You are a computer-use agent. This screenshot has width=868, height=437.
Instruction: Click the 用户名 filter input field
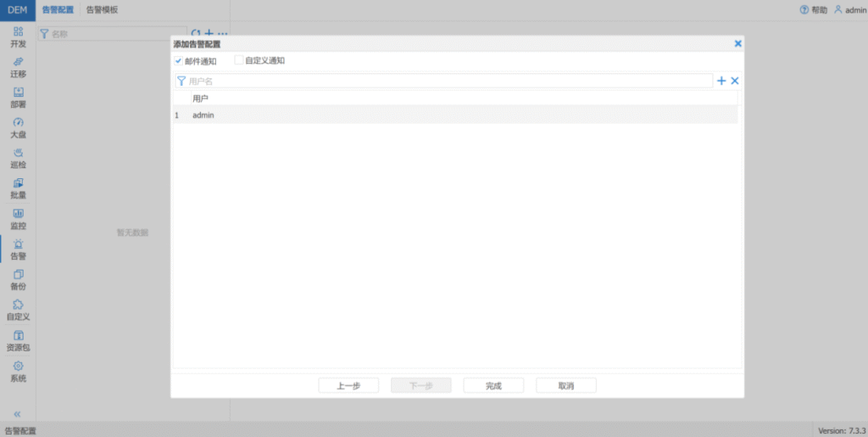tap(445, 81)
